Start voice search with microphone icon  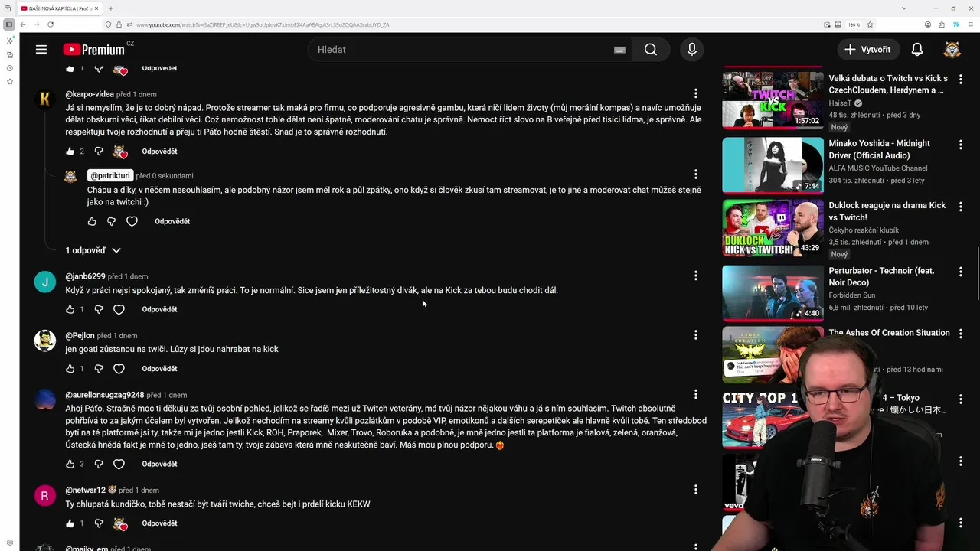(692, 50)
